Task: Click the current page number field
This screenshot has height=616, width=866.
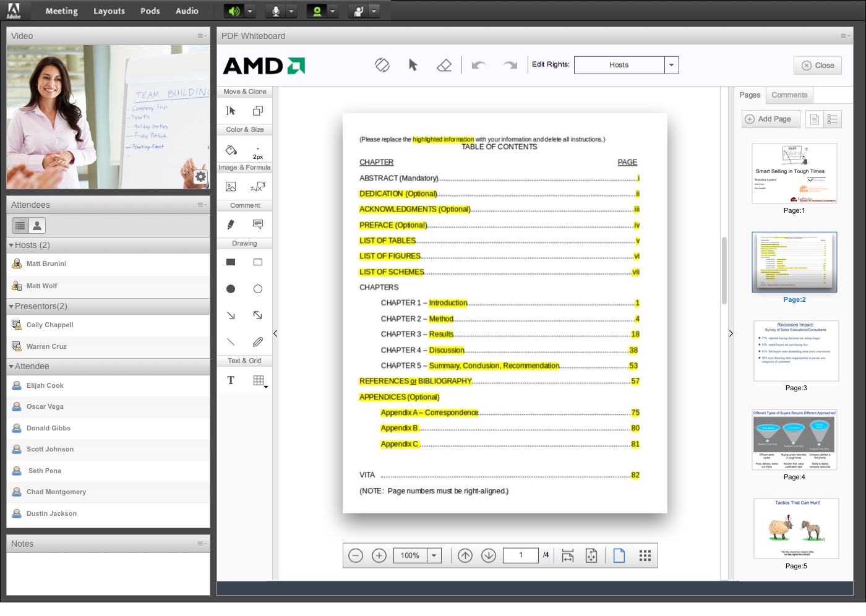Action: (x=521, y=555)
